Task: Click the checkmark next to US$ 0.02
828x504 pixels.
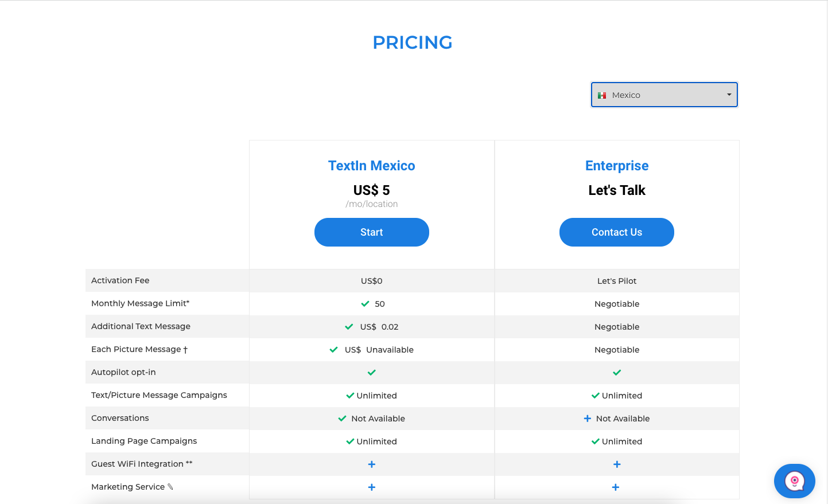Action: pos(349,327)
